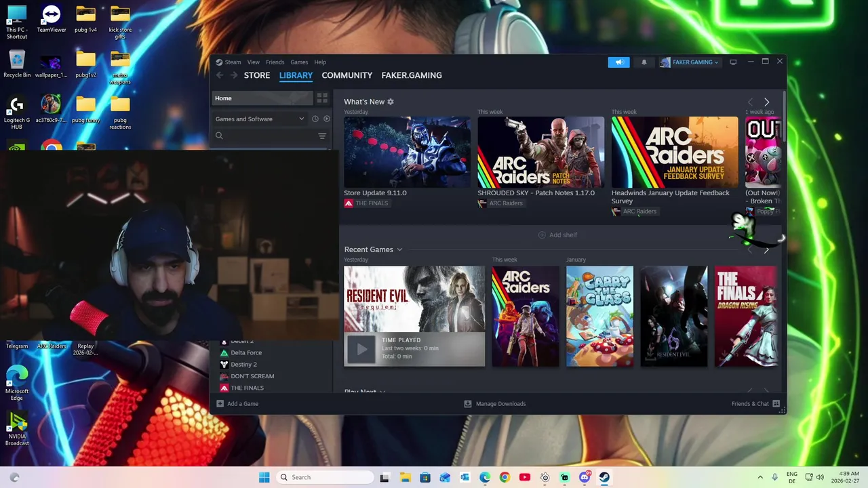This screenshot has width=868, height=488.
Task: Show previous What's New items arrow
Action: click(749, 102)
